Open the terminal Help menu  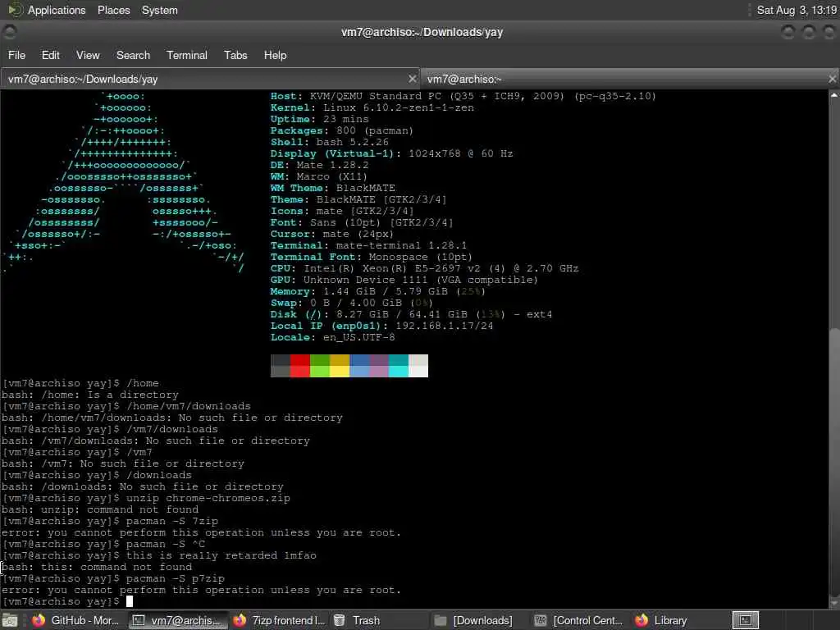point(275,55)
